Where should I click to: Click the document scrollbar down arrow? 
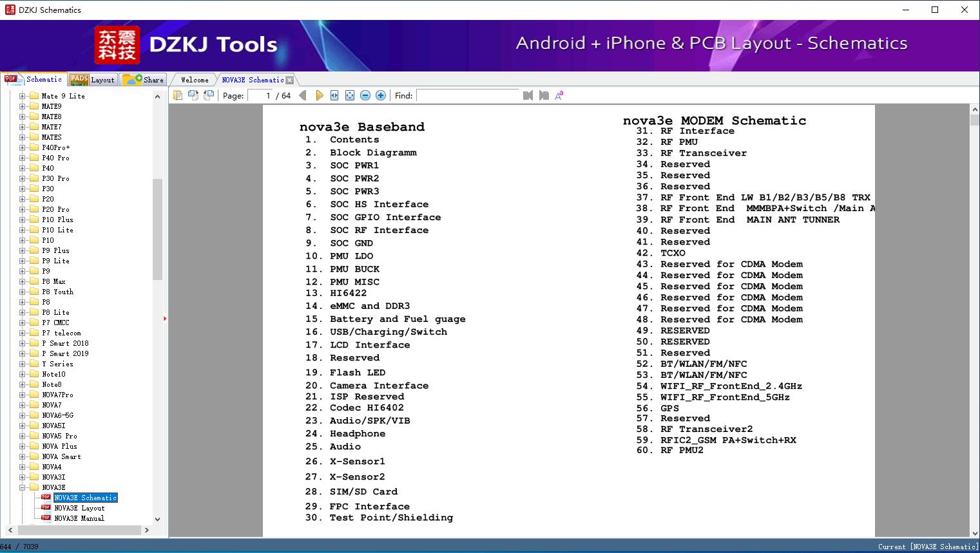pos(974,532)
